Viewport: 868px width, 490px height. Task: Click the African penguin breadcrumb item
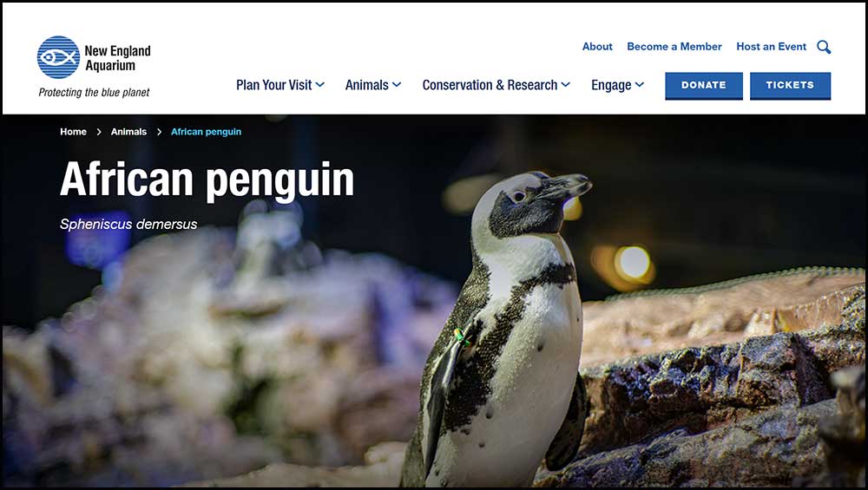[x=206, y=132]
